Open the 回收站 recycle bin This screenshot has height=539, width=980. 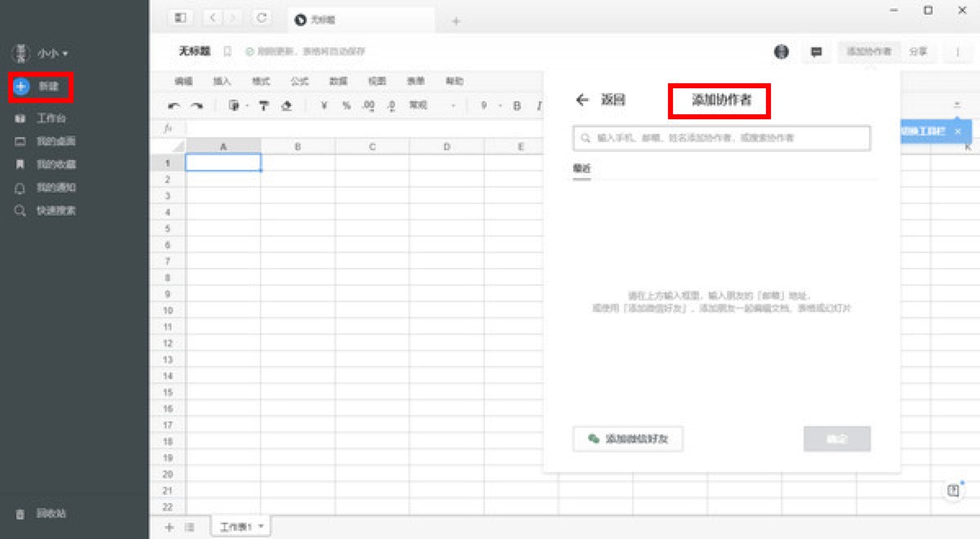40,514
